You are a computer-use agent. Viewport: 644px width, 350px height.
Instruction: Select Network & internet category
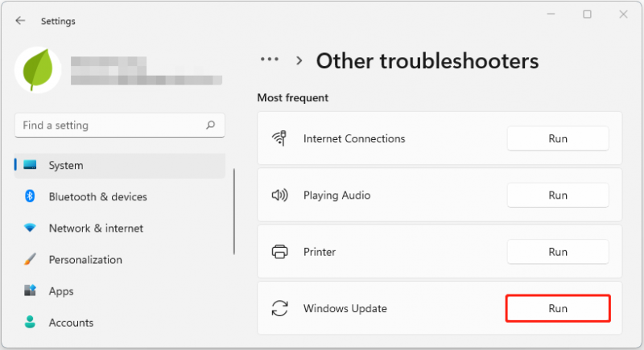coord(119,229)
